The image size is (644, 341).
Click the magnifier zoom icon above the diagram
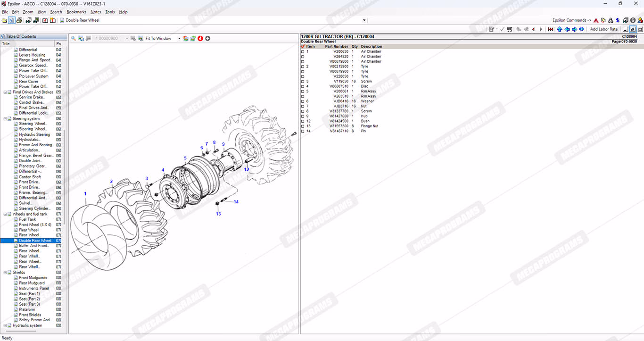click(73, 38)
